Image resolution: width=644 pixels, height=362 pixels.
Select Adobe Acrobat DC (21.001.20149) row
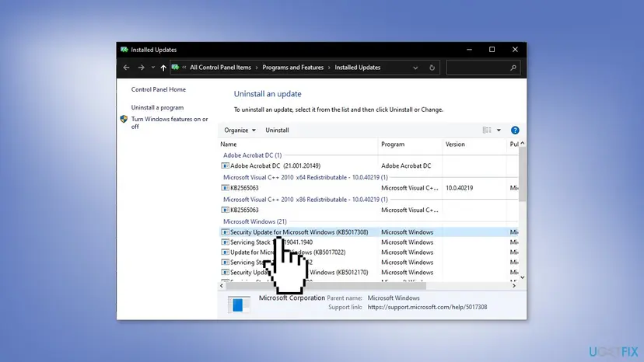pos(369,165)
